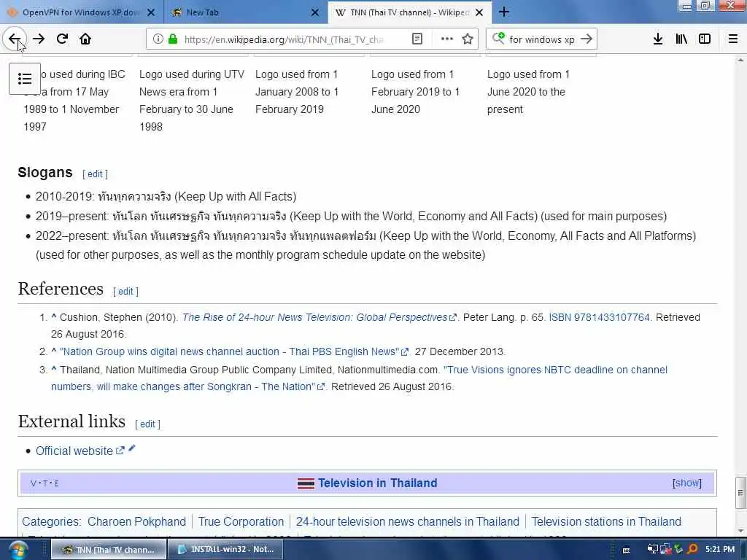This screenshot has width=747, height=560.
Task: Open ISBN 9781433107764 link
Action: click(600, 317)
